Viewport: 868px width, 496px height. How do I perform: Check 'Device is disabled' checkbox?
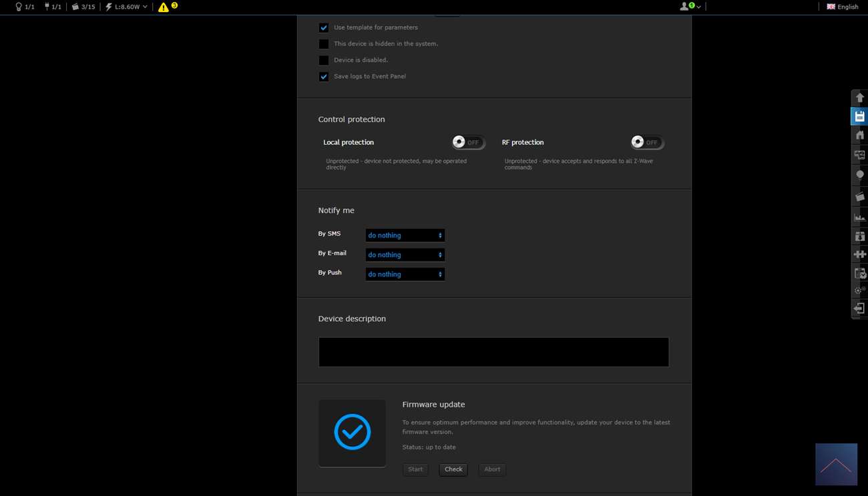pos(324,60)
